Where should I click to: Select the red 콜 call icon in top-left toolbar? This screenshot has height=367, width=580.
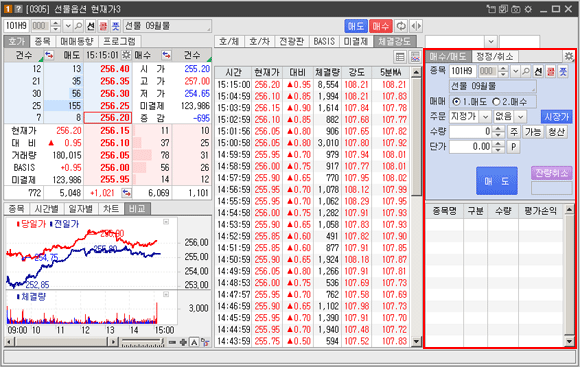pyautogui.click(x=103, y=26)
